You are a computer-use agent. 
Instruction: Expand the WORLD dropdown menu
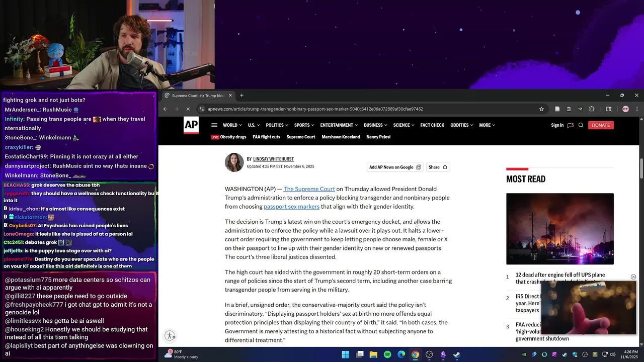(x=232, y=125)
